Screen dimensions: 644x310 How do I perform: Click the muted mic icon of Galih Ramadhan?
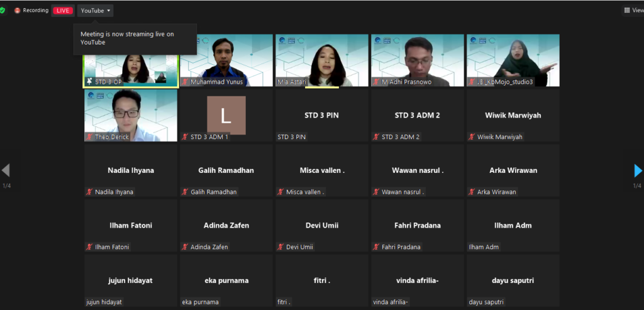185,192
